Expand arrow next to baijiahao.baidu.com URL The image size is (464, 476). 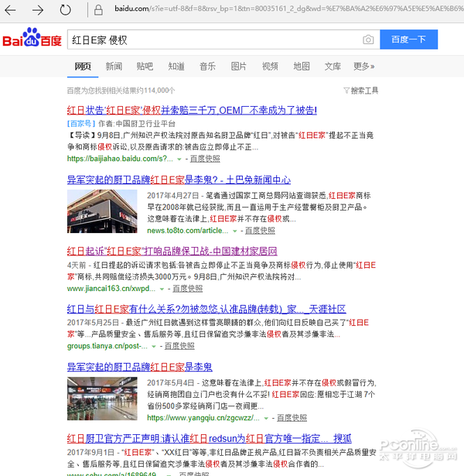(x=179, y=159)
